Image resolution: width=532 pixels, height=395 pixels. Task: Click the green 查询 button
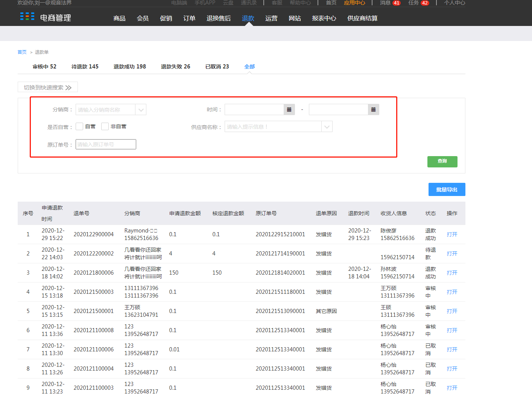(442, 162)
